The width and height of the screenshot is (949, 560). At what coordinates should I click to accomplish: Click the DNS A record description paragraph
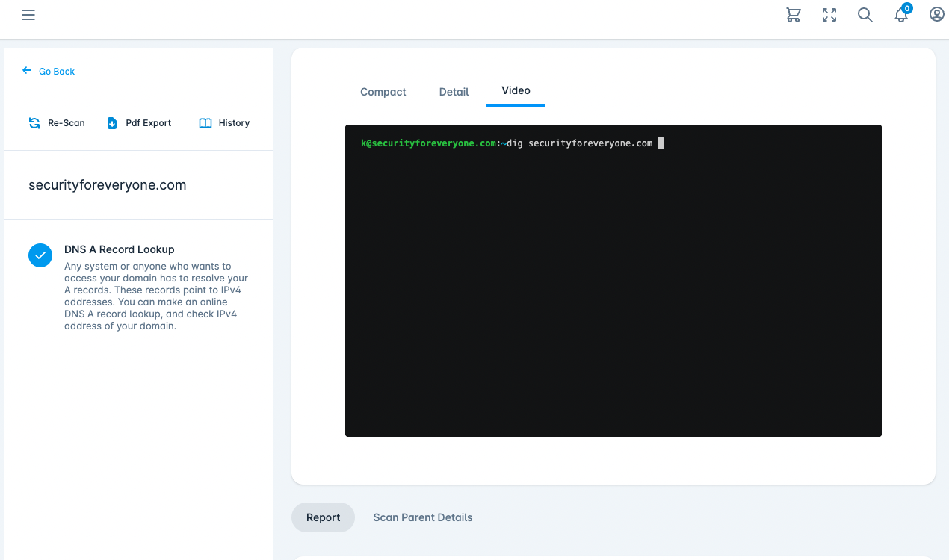156,296
